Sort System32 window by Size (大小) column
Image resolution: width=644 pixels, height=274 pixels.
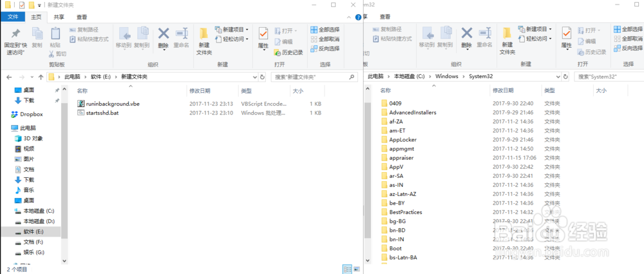pos(601,90)
